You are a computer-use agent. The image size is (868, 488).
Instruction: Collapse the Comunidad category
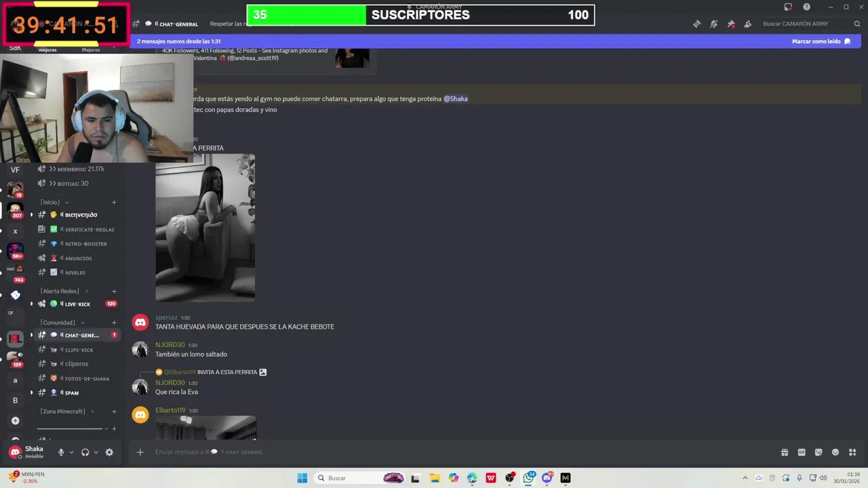point(62,323)
